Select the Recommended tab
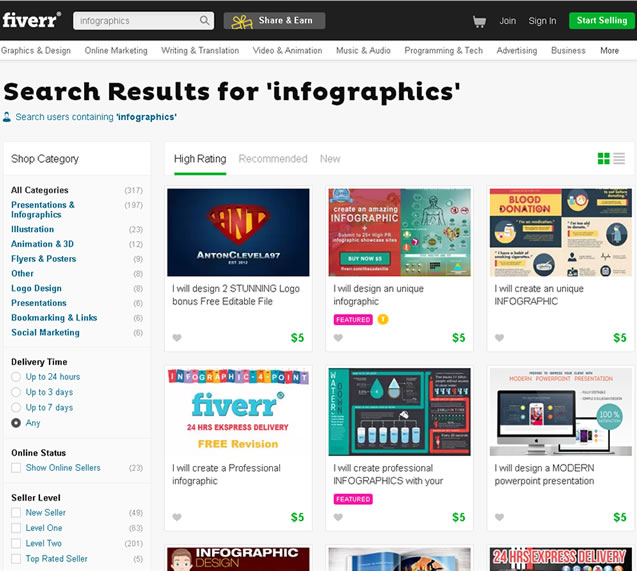The width and height of the screenshot is (637, 571). click(x=273, y=159)
